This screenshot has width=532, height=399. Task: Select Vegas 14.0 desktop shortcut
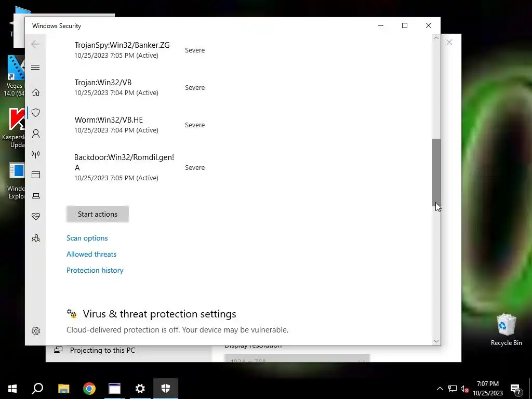tap(14, 76)
